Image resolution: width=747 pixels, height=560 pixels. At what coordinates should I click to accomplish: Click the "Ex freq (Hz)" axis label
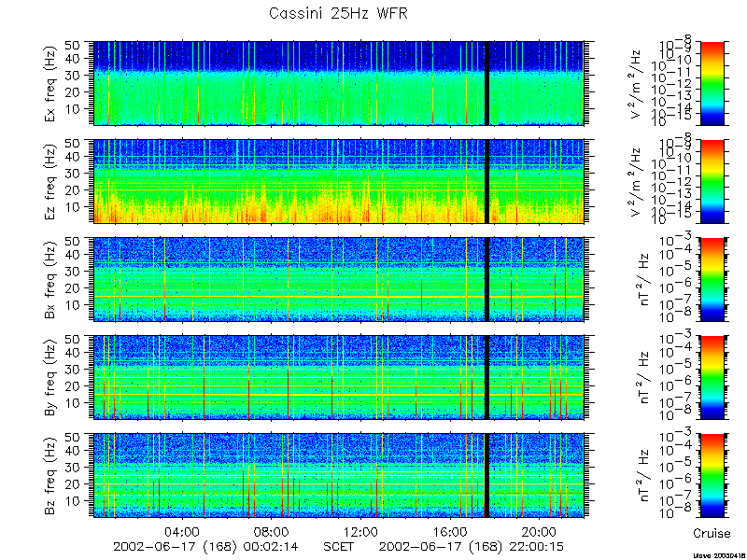(50, 83)
